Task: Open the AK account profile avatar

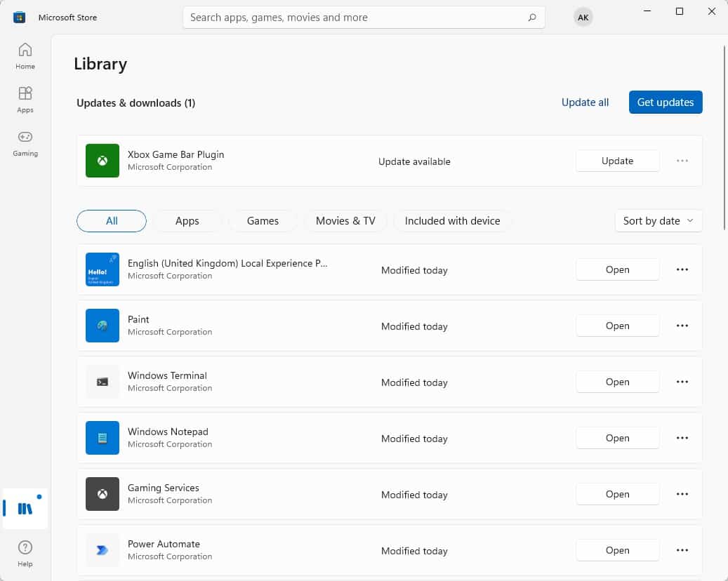Action: [x=583, y=17]
